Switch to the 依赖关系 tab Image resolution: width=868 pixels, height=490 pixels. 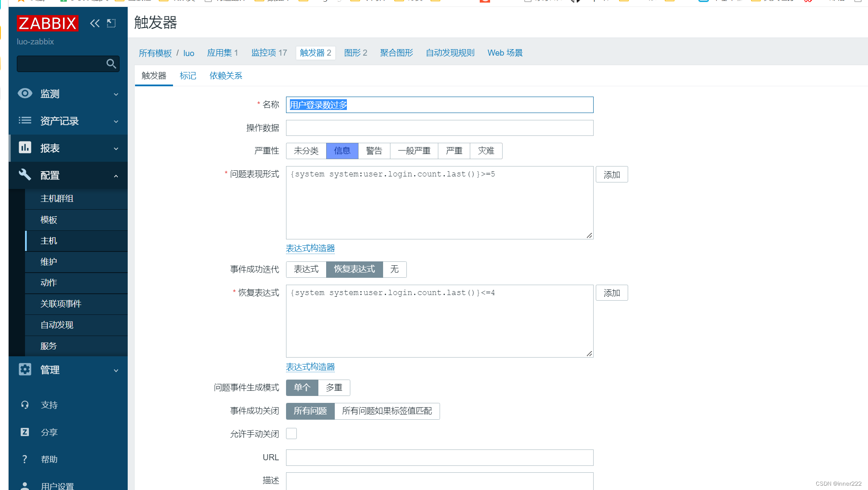(x=226, y=75)
